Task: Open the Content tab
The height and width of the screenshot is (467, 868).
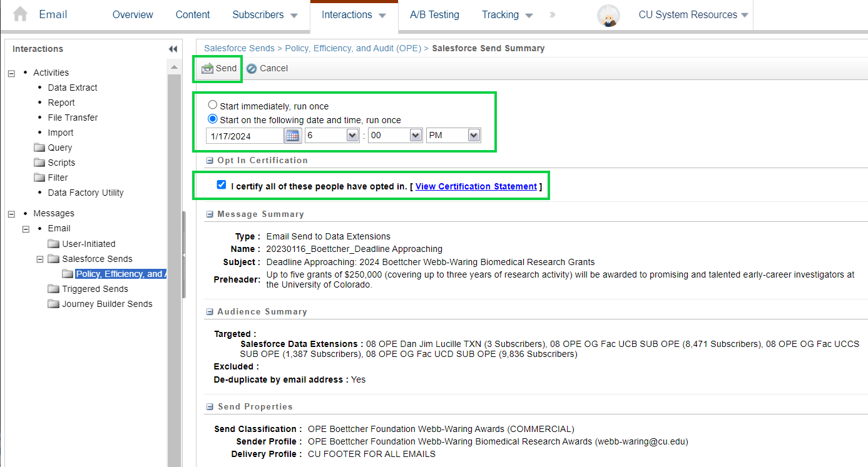Action: [x=193, y=15]
